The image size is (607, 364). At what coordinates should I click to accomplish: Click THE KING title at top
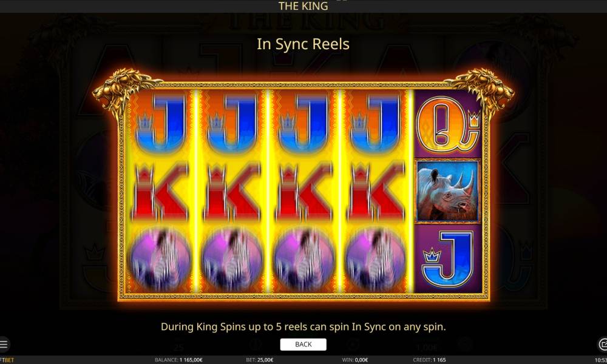[x=303, y=6]
